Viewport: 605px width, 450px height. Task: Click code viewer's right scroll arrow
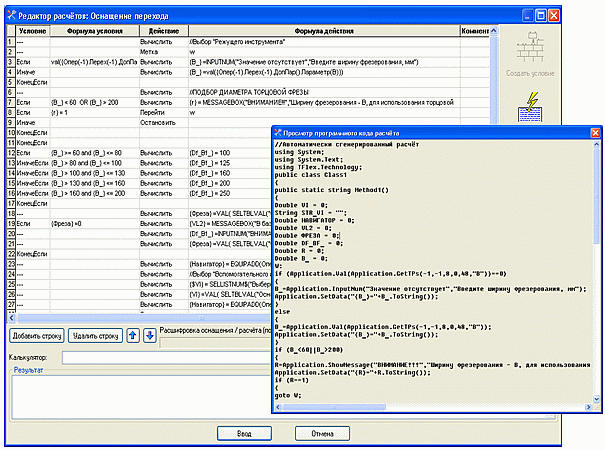point(588,407)
